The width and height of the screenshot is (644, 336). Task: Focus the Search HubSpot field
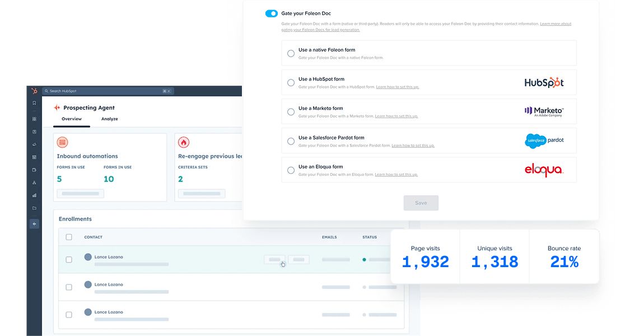click(108, 91)
